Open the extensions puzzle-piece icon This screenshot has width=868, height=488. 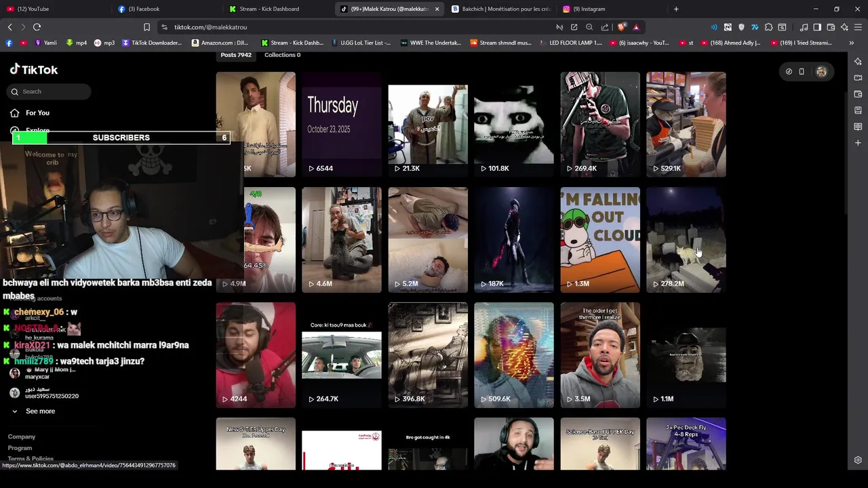[x=768, y=27]
